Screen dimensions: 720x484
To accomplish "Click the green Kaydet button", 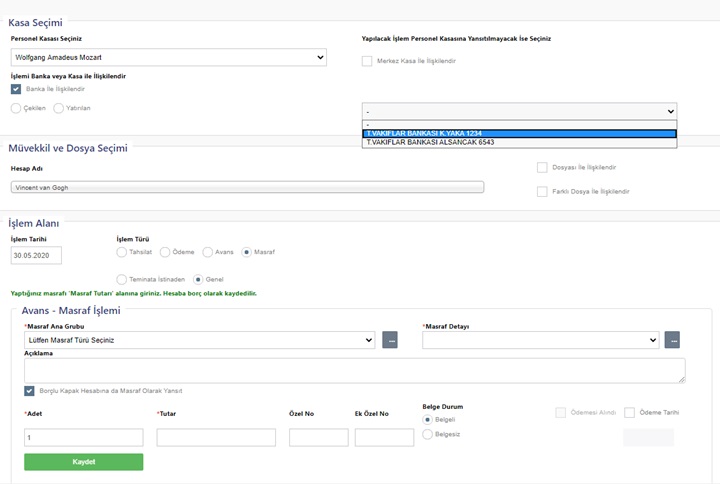I will point(83,462).
